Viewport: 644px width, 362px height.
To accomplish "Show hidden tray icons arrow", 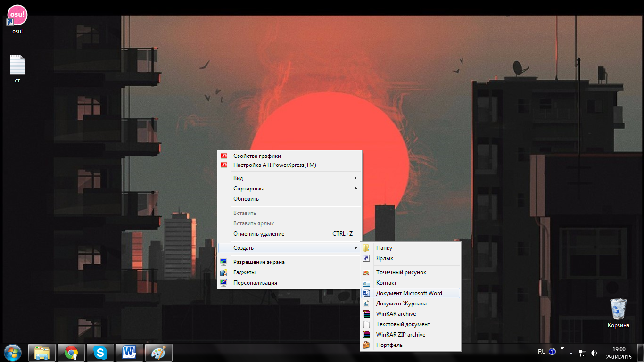I will [571, 353].
